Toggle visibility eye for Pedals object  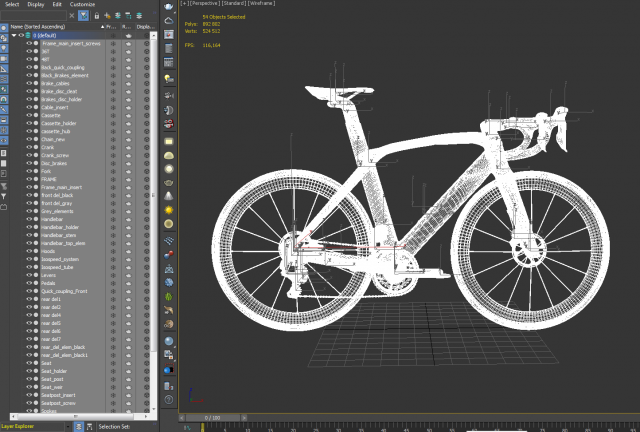click(x=29, y=283)
